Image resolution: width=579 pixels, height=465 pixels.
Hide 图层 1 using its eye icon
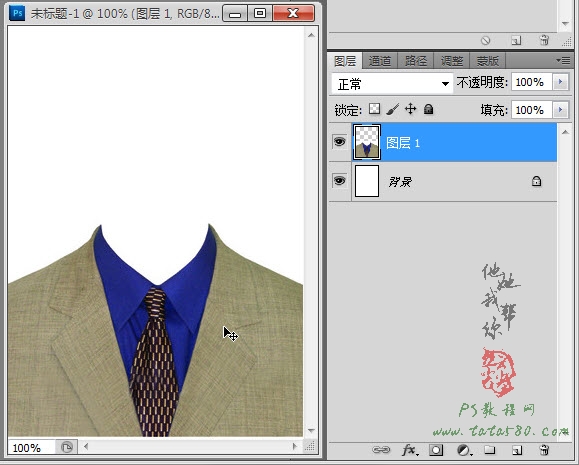pos(339,141)
